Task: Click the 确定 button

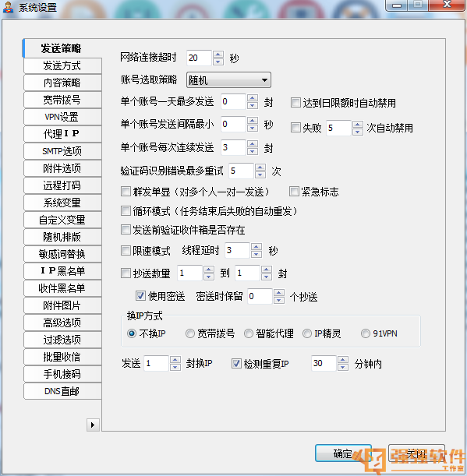Action: (343, 453)
